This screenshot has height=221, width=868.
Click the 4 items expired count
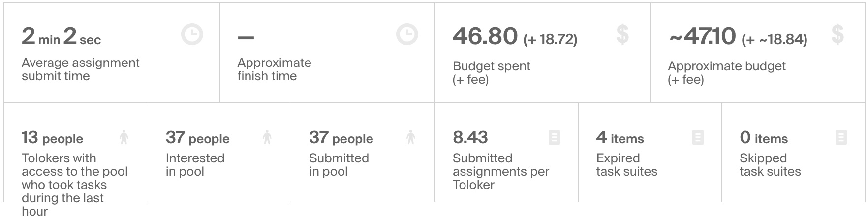click(x=620, y=138)
